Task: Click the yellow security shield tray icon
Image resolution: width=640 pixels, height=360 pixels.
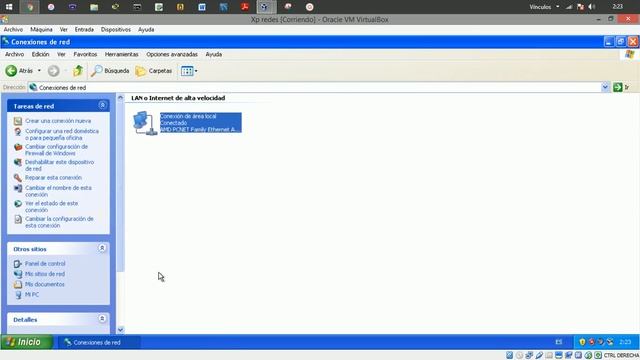Action: coord(582,342)
